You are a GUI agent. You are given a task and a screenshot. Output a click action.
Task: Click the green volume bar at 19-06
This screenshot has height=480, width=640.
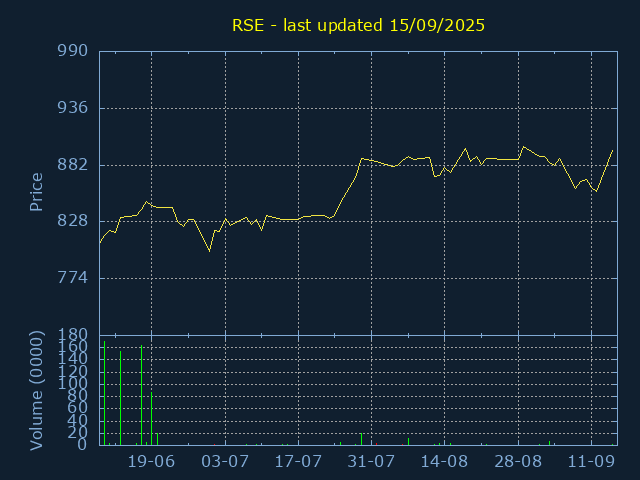[151, 419]
